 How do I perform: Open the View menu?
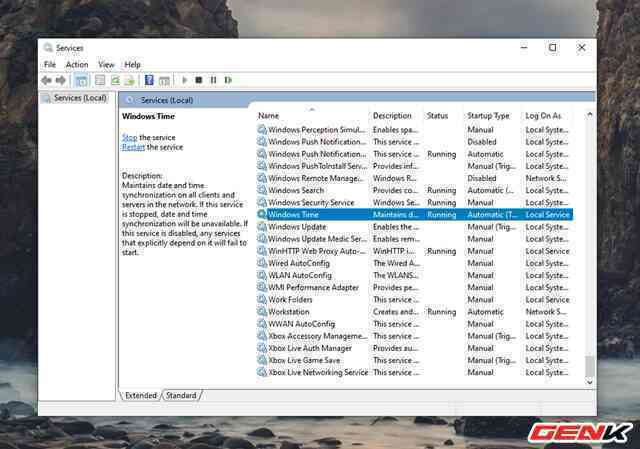(x=106, y=64)
